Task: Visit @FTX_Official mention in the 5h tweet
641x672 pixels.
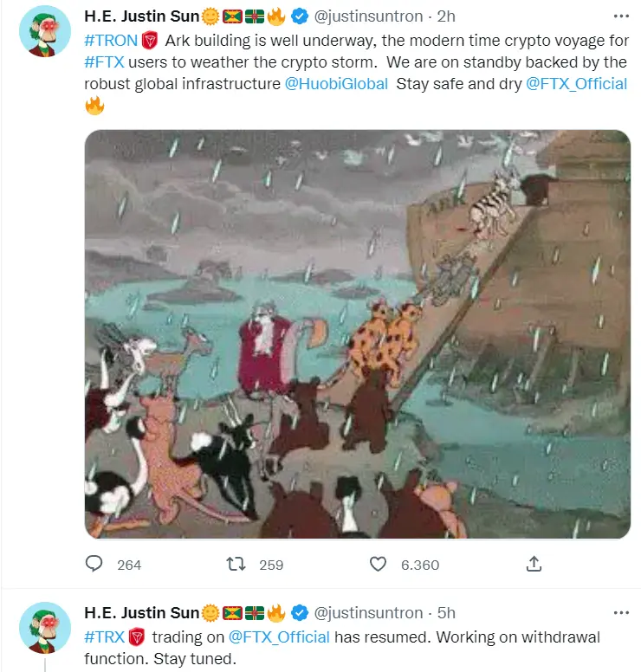Action: [x=279, y=637]
